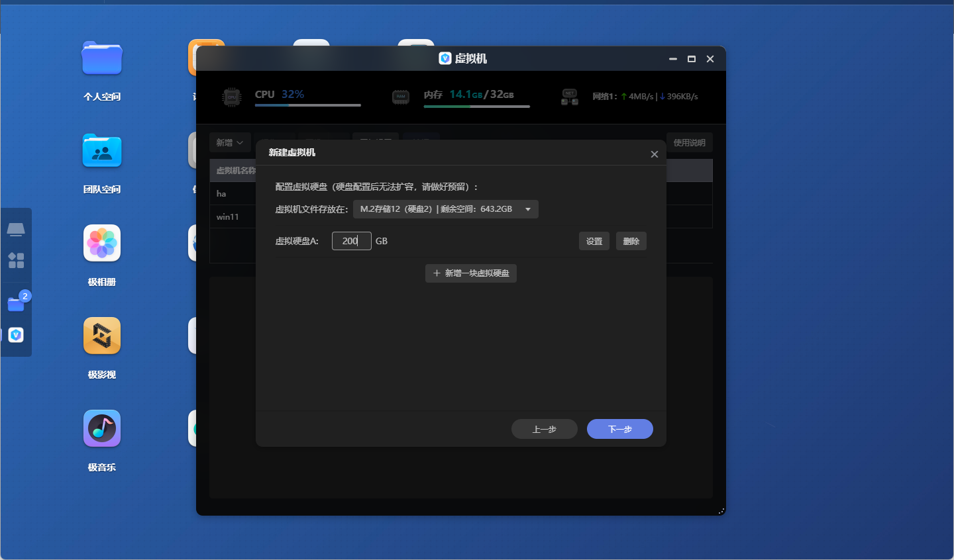Screen dimensions: 954x560
Task: Launch the 极音乐 music app
Action: (x=102, y=428)
